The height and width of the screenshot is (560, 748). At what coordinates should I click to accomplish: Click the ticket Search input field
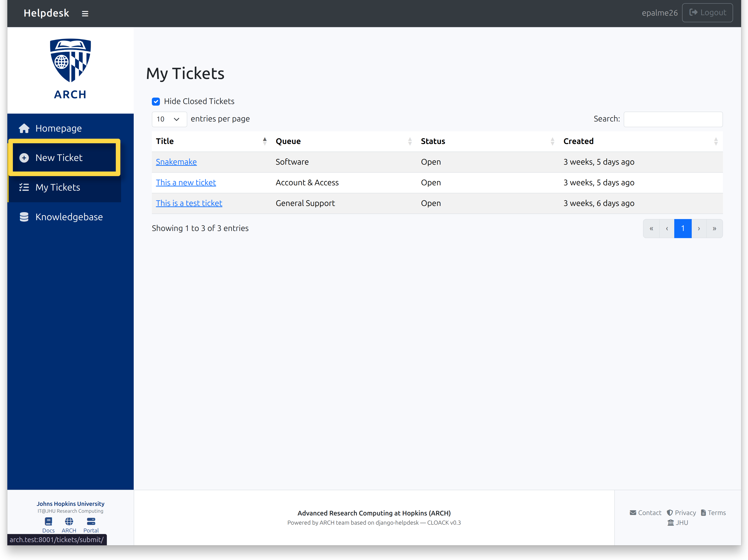673,119
